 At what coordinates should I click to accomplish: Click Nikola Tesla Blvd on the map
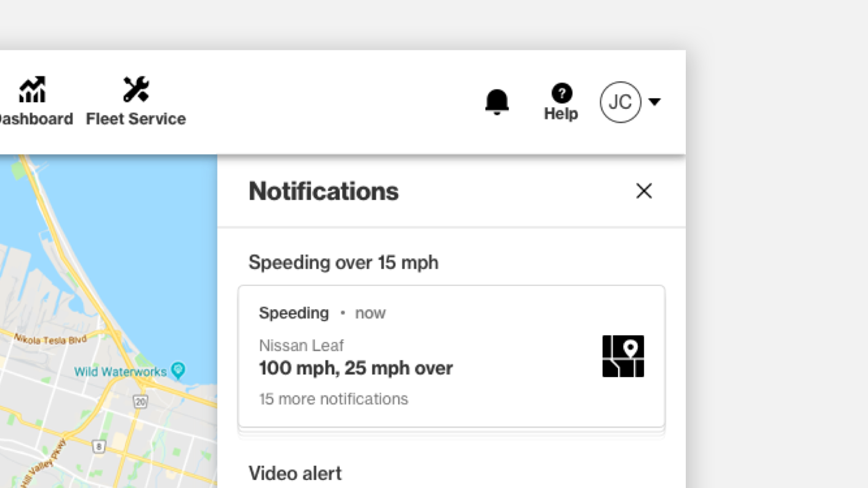click(x=50, y=339)
